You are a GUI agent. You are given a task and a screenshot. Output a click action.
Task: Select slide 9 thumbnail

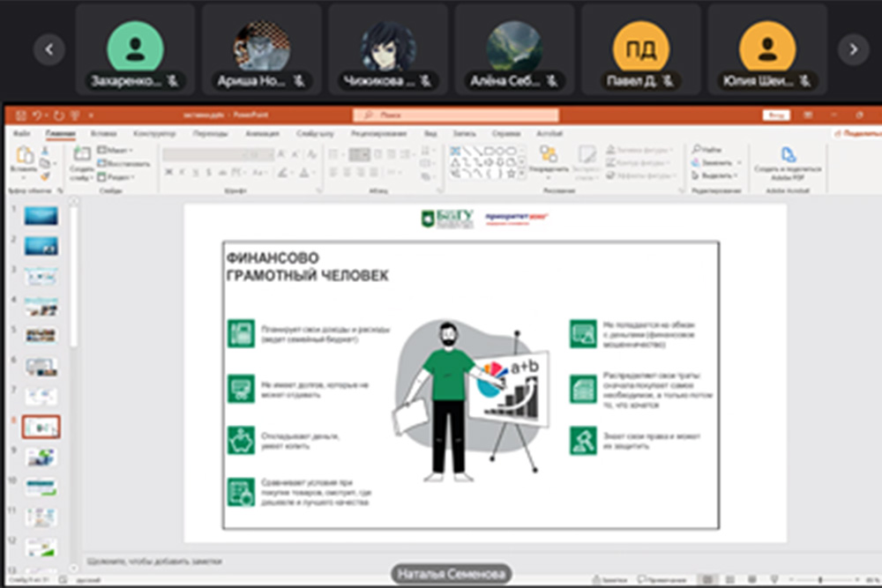[x=41, y=457]
